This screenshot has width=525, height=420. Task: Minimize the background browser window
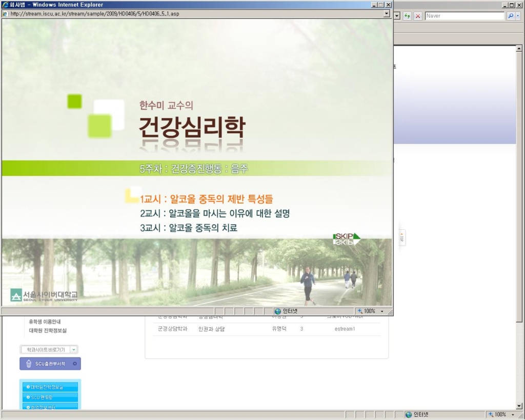coord(506,5)
